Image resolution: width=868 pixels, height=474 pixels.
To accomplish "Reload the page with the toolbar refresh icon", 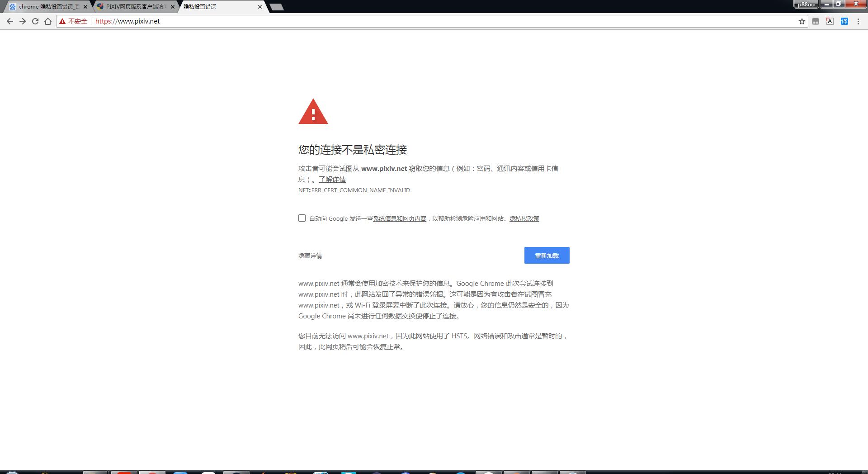I will 35,21.
